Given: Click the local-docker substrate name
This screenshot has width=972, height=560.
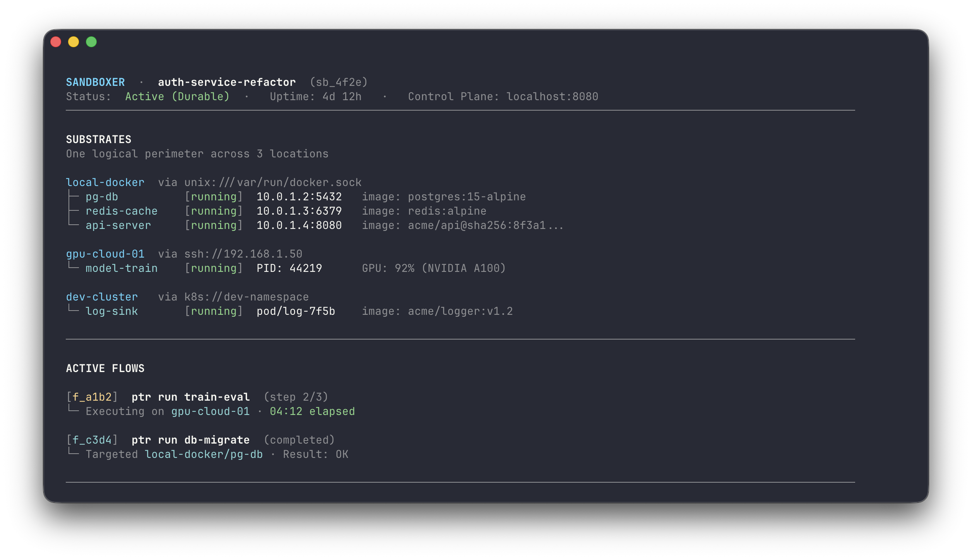Looking at the screenshot, I should pyautogui.click(x=105, y=182).
